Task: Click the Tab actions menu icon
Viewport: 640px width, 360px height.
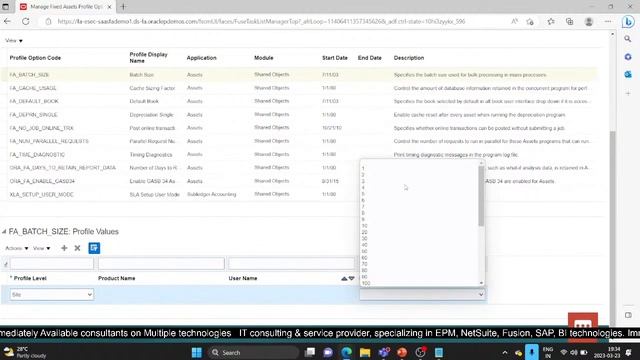Action: coord(6,7)
